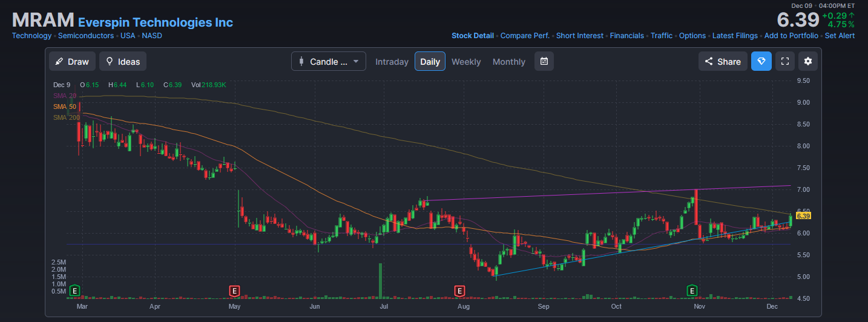Screen dimensions: 868x322
Task: Click the O 6.15 open value
Action: coord(90,85)
